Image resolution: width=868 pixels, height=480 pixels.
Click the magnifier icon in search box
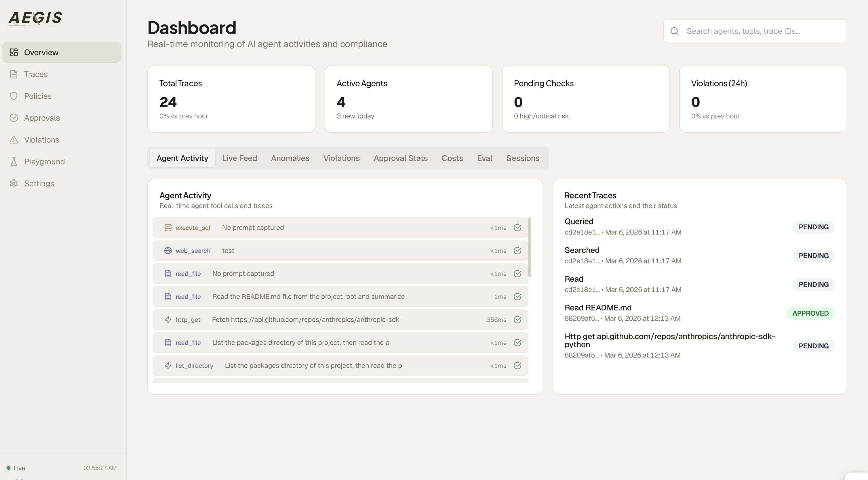(675, 31)
